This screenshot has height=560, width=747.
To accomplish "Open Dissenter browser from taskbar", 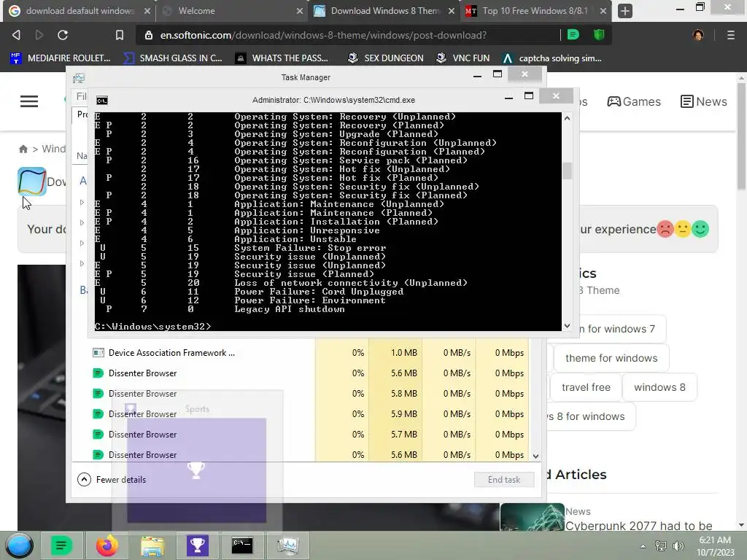I will pyautogui.click(x=61, y=545).
